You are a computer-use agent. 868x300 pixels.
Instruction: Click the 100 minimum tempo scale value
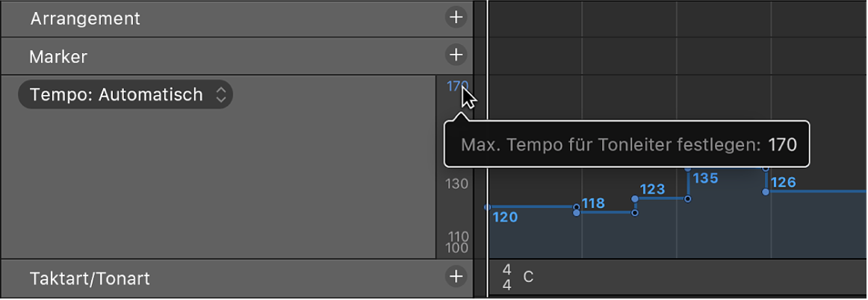(x=457, y=249)
